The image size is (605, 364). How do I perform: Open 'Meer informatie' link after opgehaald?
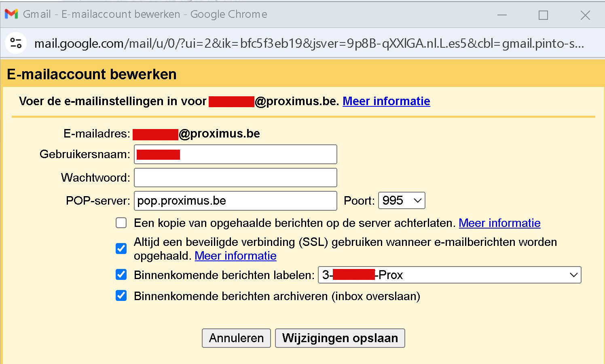pos(235,256)
